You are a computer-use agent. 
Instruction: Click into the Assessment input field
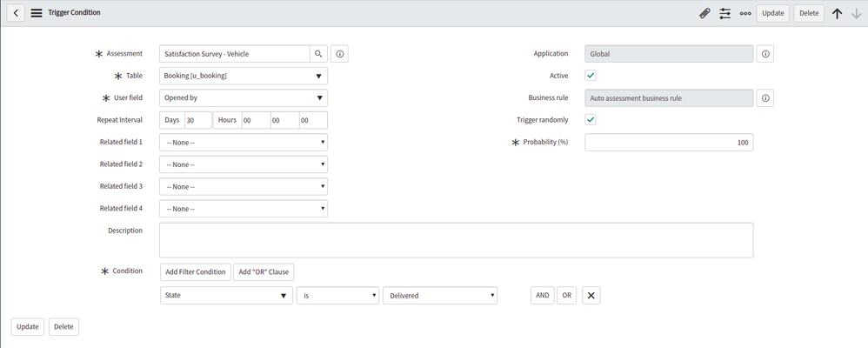coord(234,54)
